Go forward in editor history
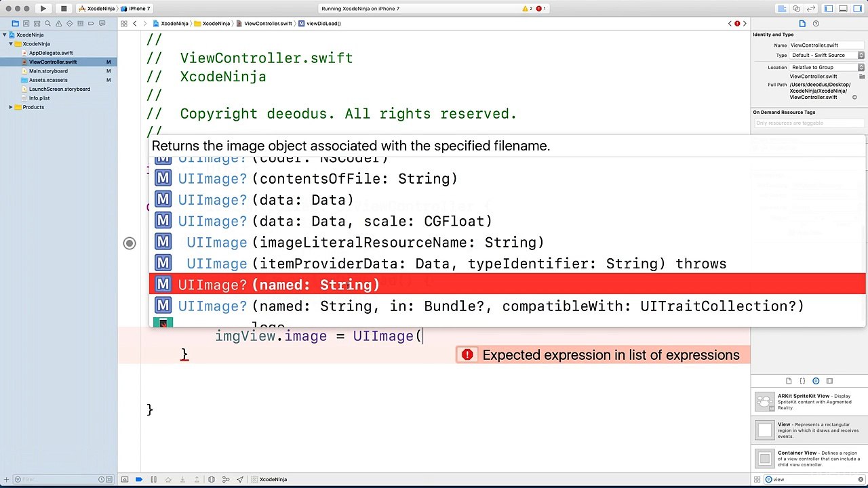Image resolution: width=868 pixels, height=488 pixels. coord(145,24)
